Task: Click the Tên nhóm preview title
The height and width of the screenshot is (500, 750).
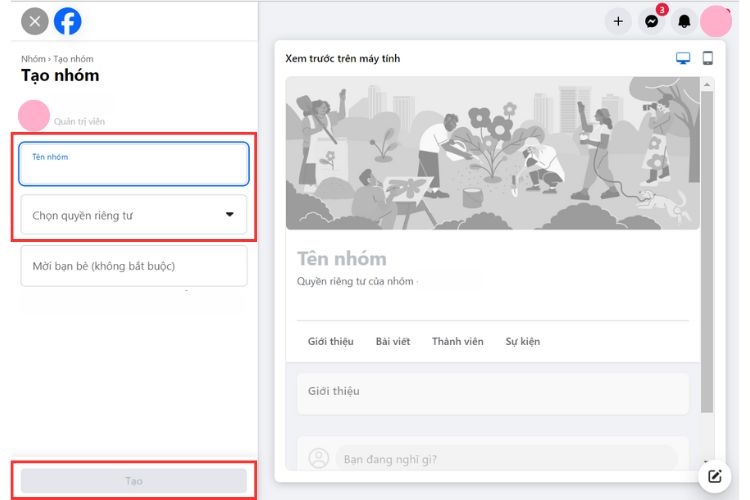Action: pyautogui.click(x=342, y=259)
